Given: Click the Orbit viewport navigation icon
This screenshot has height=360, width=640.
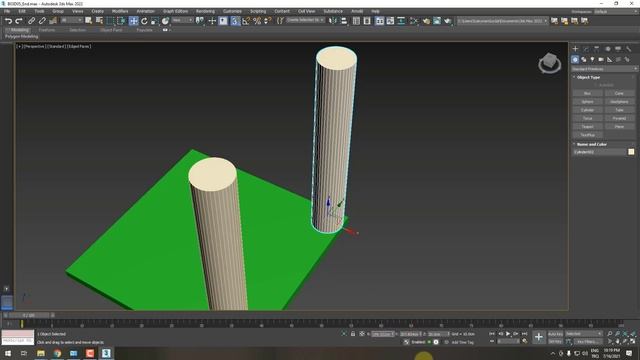Looking at the screenshot, I should coord(625,341).
